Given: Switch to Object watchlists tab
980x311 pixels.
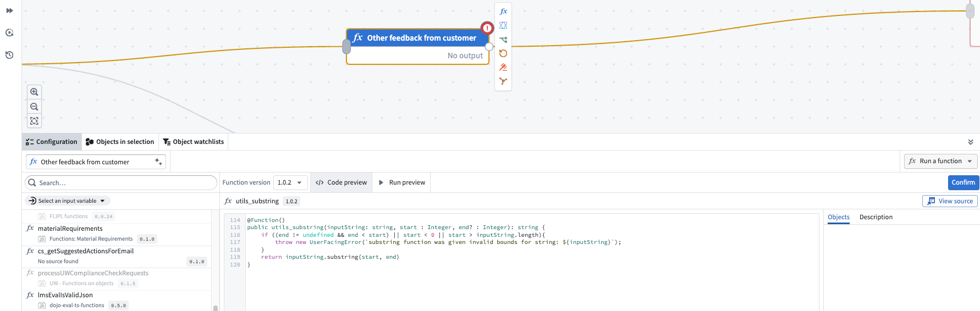Looking at the screenshot, I should coord(194,142).
